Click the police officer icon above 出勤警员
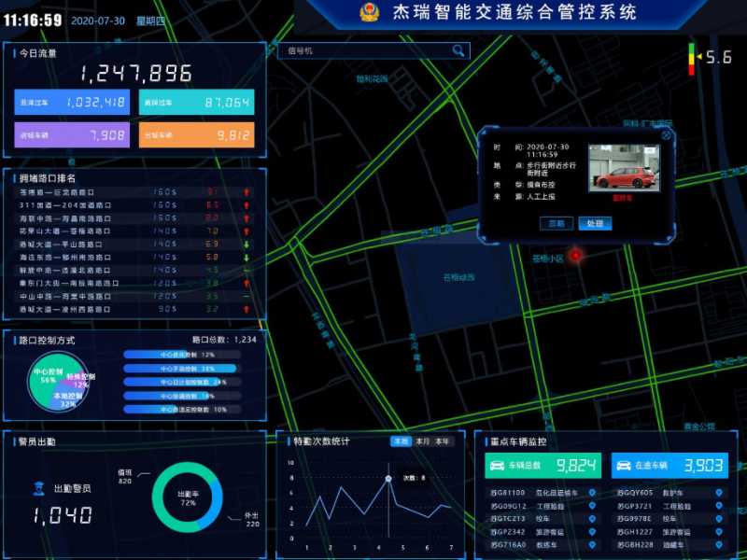 tap(39, 487)
